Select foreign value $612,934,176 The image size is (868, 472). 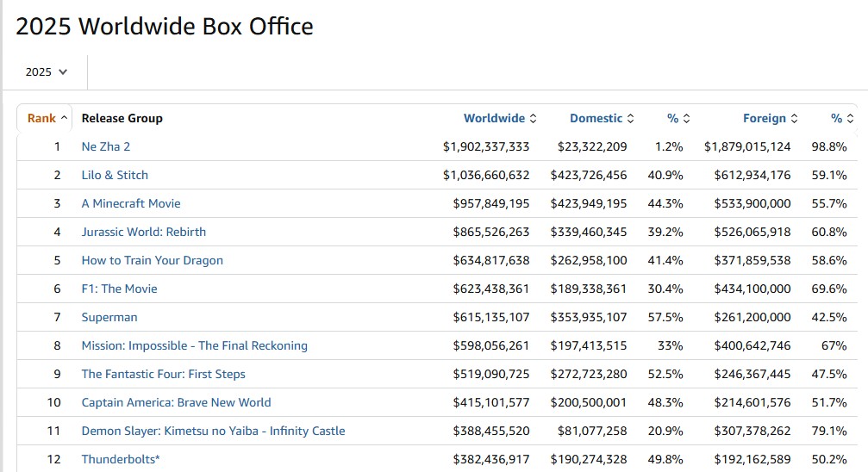pyautogui.click(x=752, y=175)
